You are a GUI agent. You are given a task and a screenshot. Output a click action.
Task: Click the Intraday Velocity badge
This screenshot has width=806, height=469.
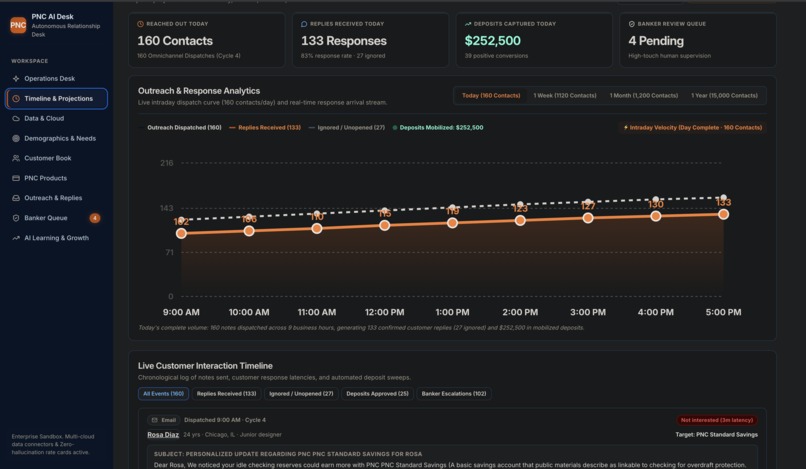pos(692,128)
